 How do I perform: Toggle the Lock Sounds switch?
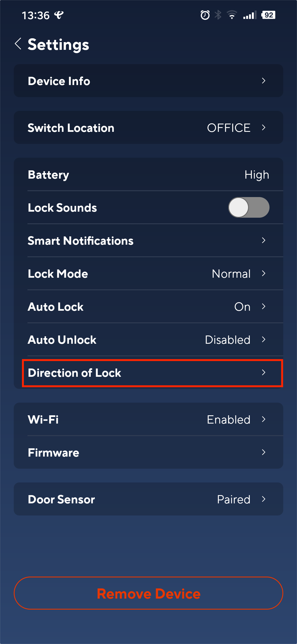coord(249,208)
